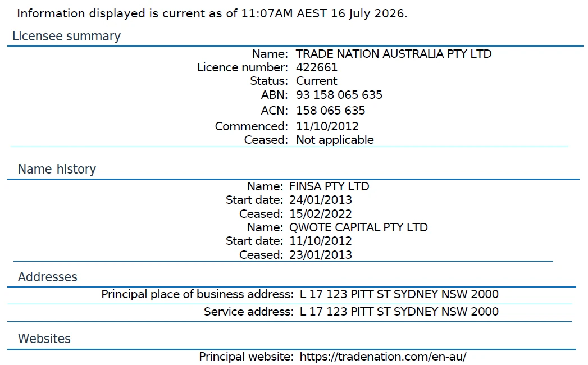This screenshot has width=588, height=365.
Task: Click the Addresses section heading
Action: coord(48,277)
